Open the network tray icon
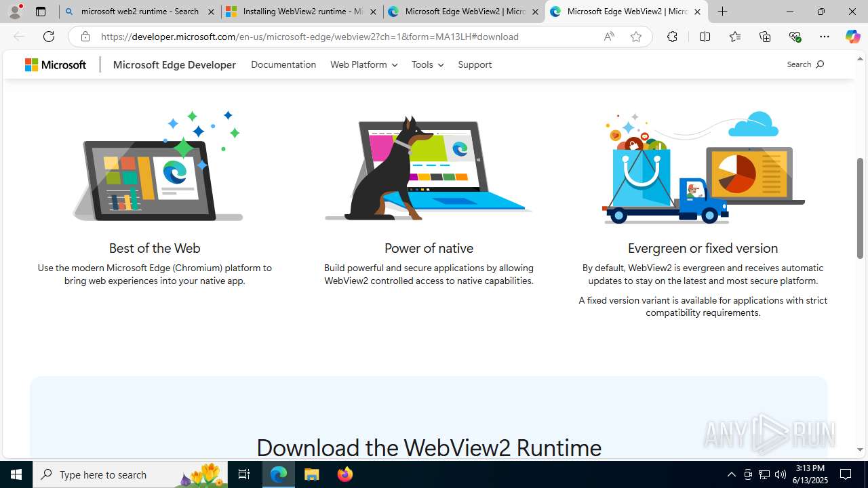The width and height of the screenshot is (868, 488). click(764, 474)
